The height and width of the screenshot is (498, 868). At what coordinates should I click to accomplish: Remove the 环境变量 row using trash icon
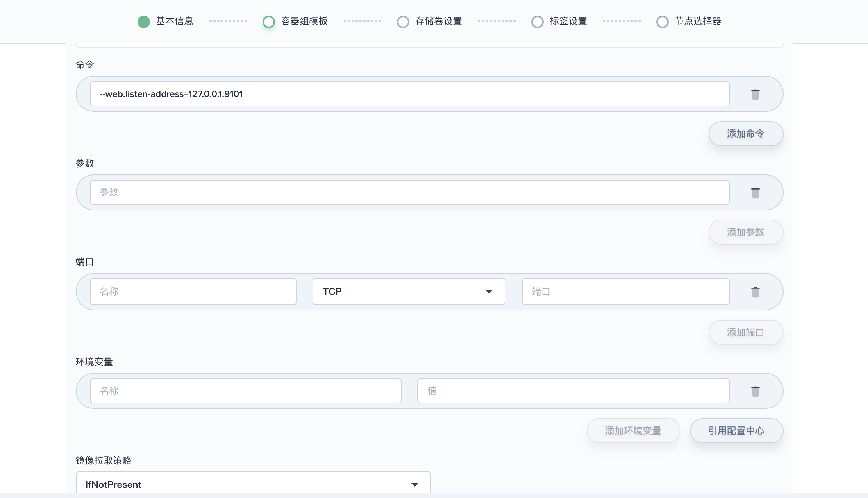click(x=755, y=391)
